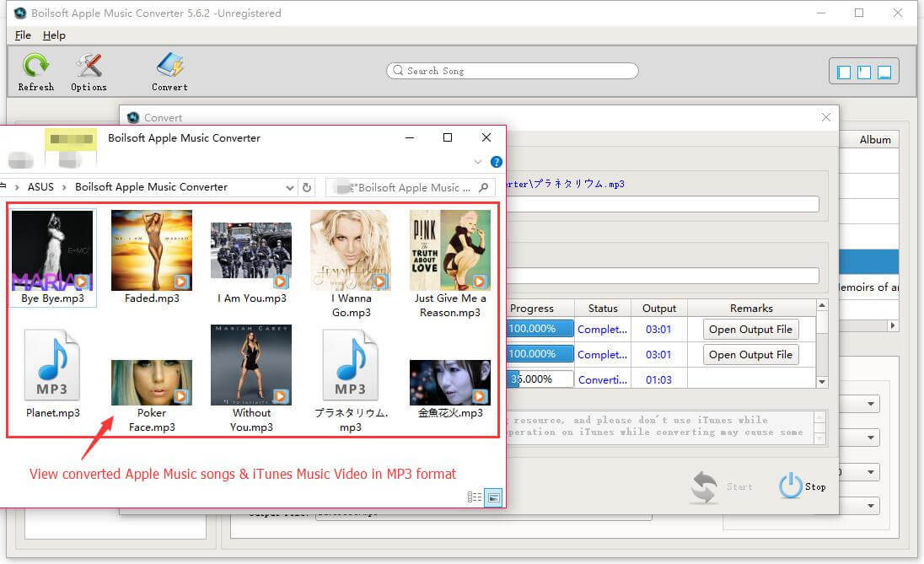Viewport: 924px width, 564px height.
Task: Select I Wanna Go.mp3 thumbnail
Action: coord(351,250)
